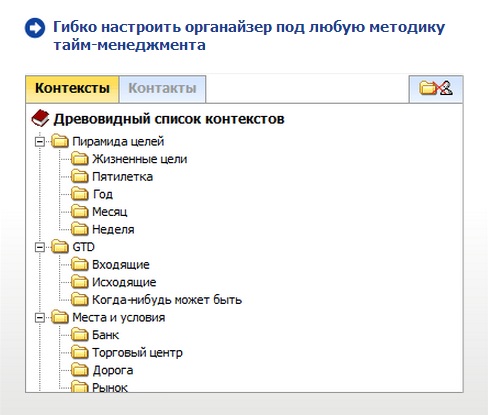Switch to the Контакты tab
Image resolution: width=488 pixels, height=415 pixels.
[162, 89]
